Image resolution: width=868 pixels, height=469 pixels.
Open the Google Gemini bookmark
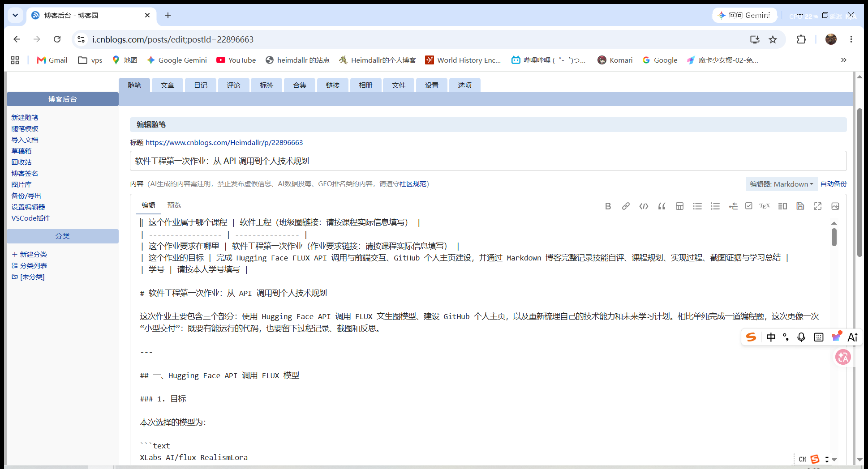(177, 60)
